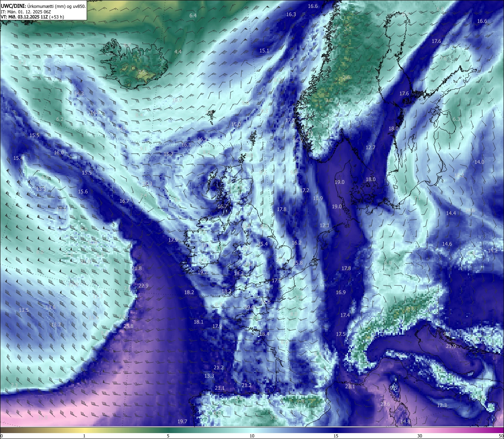Click the 13.5 value label in lower left
The image size is (504, 439).
[24, 310]
